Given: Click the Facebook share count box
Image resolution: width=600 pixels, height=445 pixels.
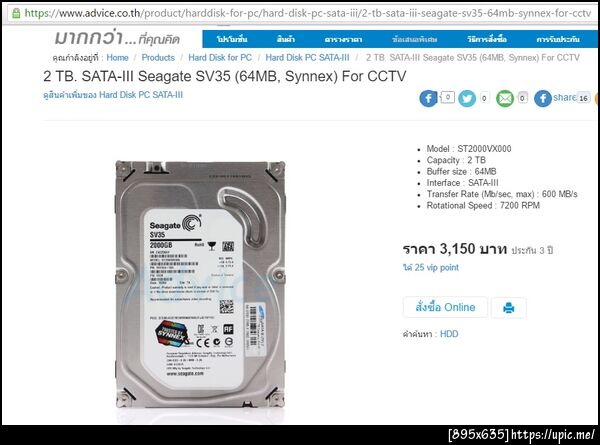Looking at the screenshot, I should pyautogui.click(x=448, y=98).
